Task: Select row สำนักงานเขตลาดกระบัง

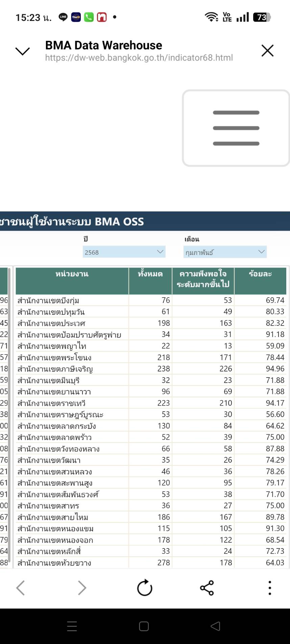Action: (x=151, y=426)
